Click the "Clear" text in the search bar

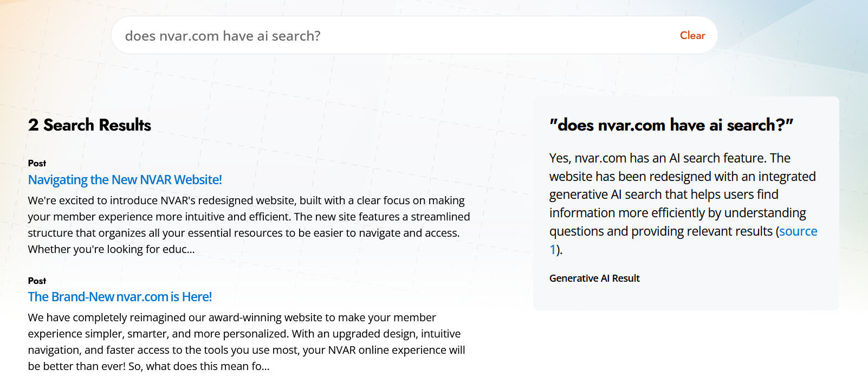pyautogui.click(x=692, y=35)
